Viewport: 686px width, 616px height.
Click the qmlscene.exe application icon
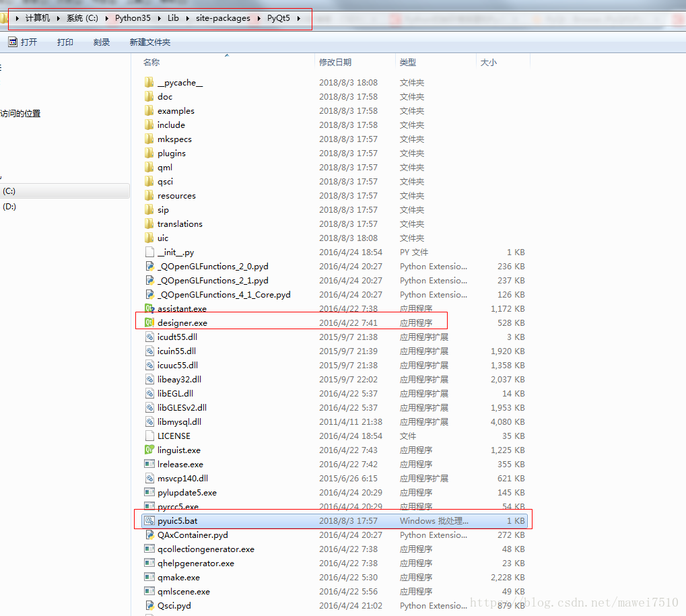point(149,591)
